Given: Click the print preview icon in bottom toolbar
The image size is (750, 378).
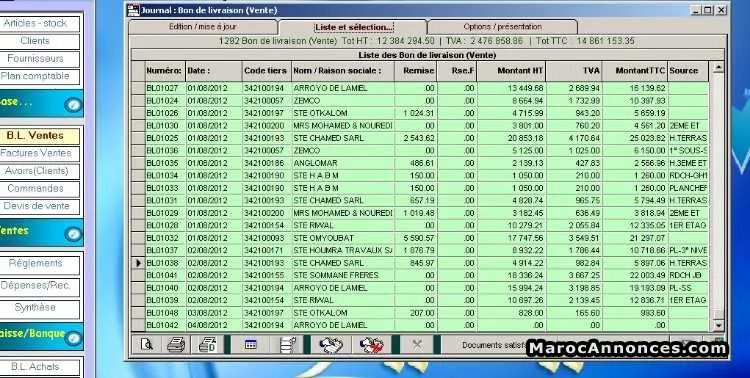Looking at the screenshot, I should click(146, 345).
